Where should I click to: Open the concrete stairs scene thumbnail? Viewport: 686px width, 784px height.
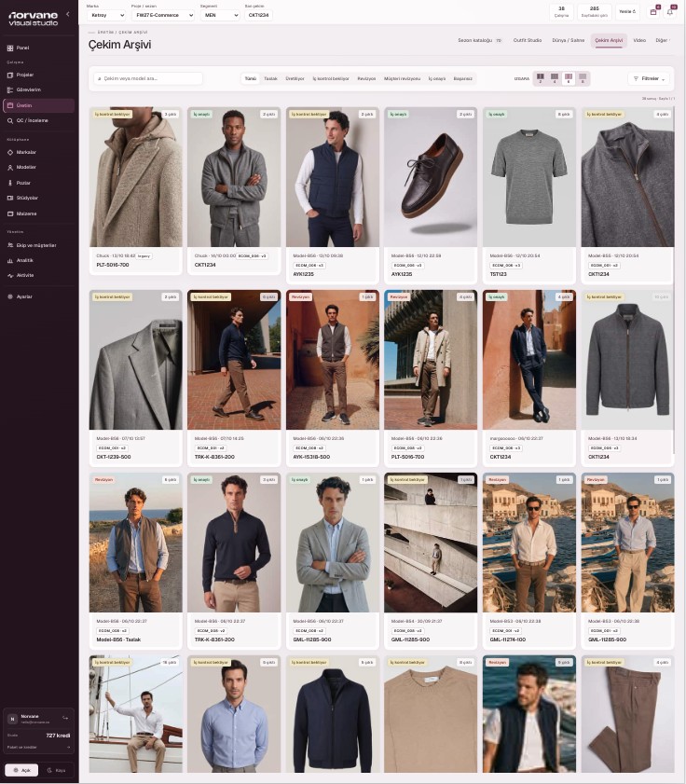coord(431,543)
